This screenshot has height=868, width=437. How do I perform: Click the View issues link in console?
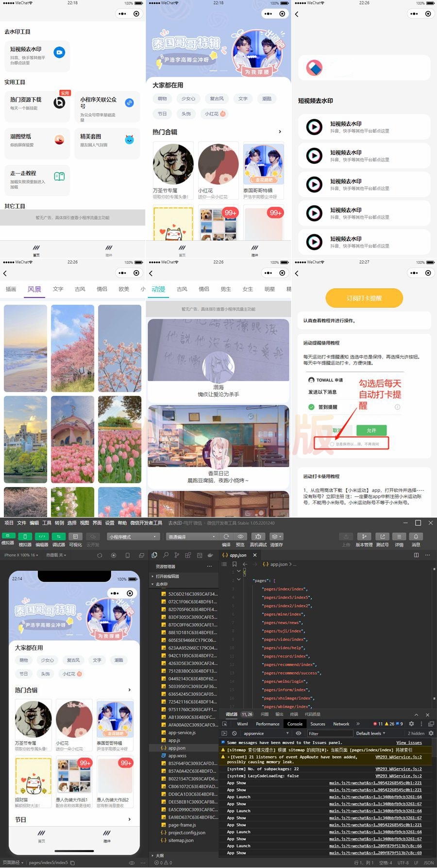(x=409, y=743)
